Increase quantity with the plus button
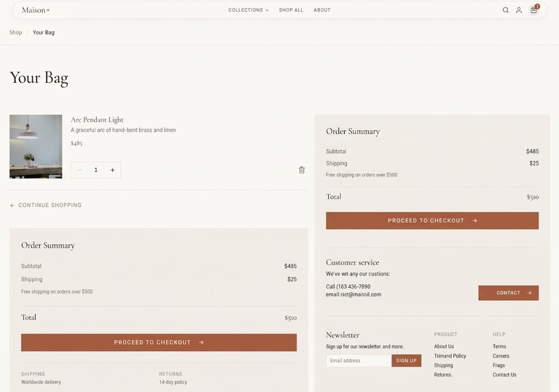Image resolution: width=559 pixels, height=392 pixels. [112, 170]
